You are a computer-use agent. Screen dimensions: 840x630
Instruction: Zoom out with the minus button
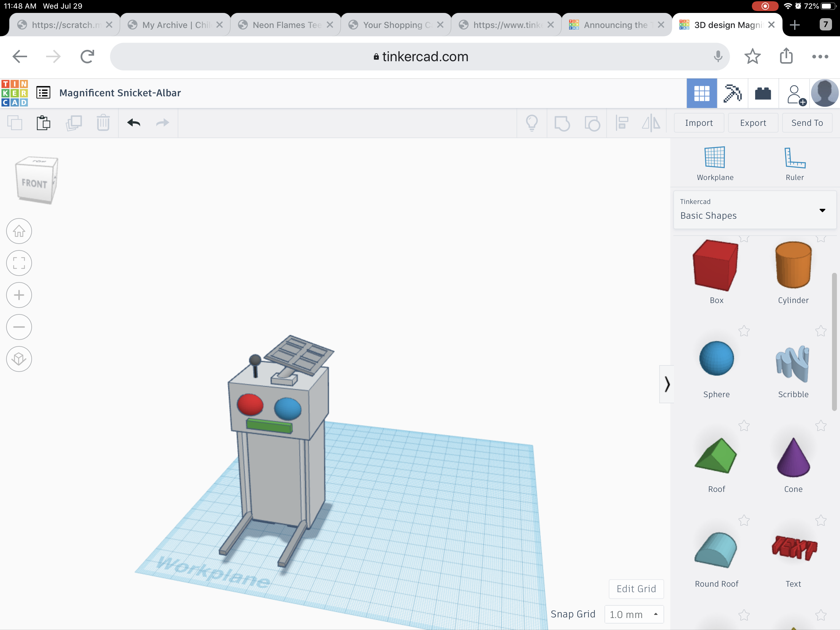(x=19, y=327)
